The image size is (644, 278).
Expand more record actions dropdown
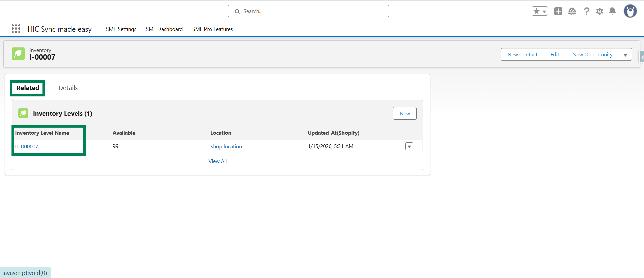click(625, 55)
